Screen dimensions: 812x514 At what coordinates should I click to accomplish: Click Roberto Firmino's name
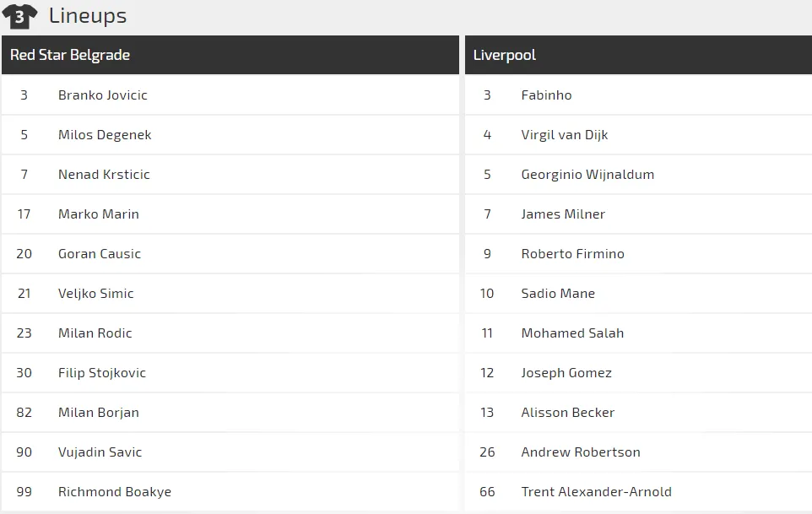click(x=572, y=254)
